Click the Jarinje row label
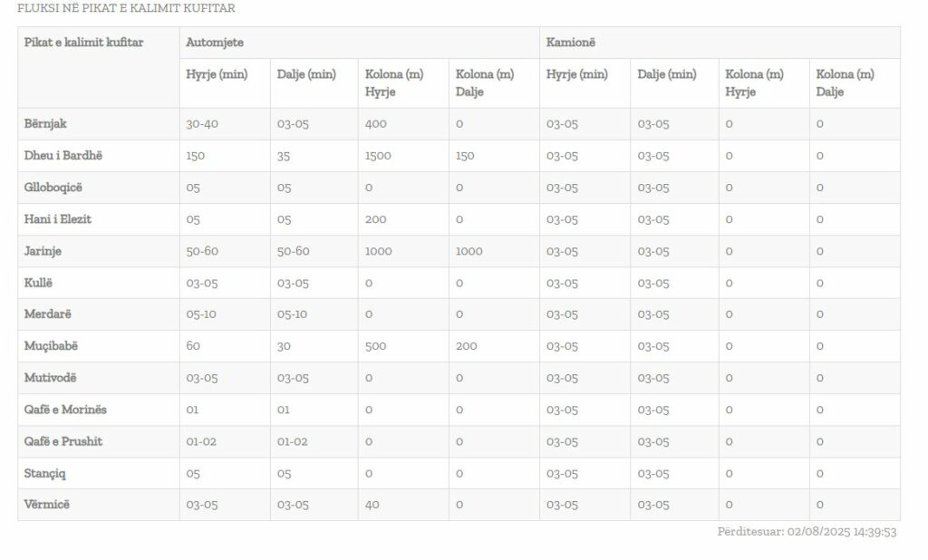This screenshot has width=928, height=560. coord(43,251)
